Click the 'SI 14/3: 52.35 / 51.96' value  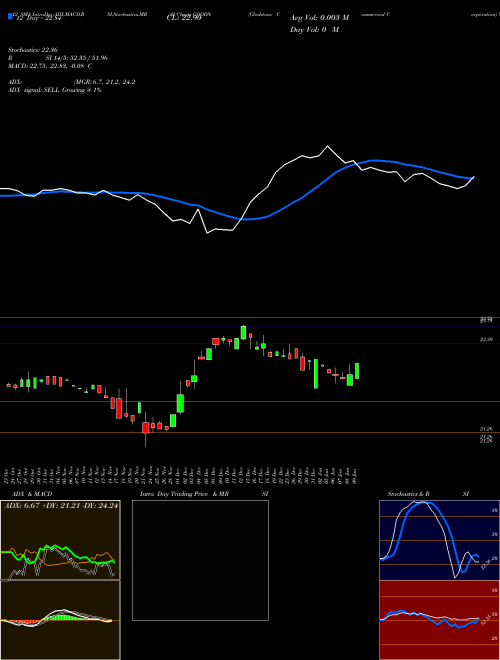pyautogui.click(x=77, y=58)
